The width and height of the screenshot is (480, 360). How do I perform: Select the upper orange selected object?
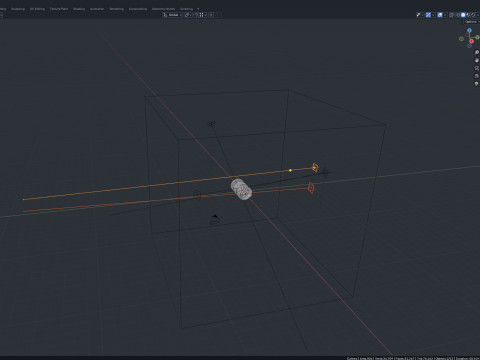coord(315,167)
